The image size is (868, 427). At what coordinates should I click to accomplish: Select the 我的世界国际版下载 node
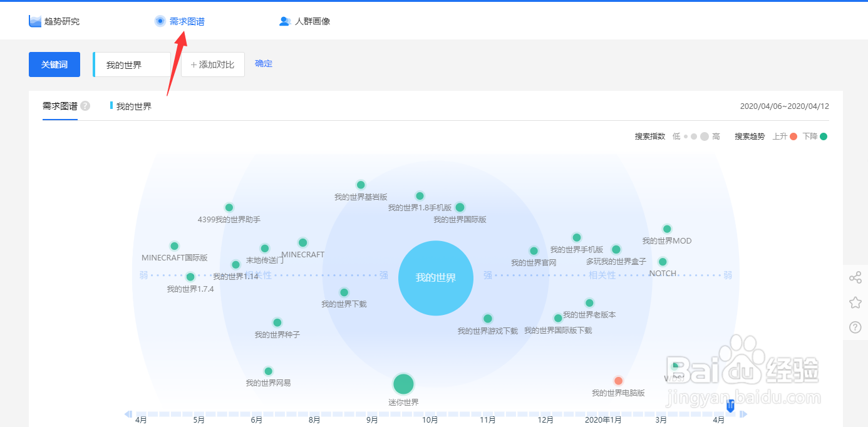[x=558, y=318]
